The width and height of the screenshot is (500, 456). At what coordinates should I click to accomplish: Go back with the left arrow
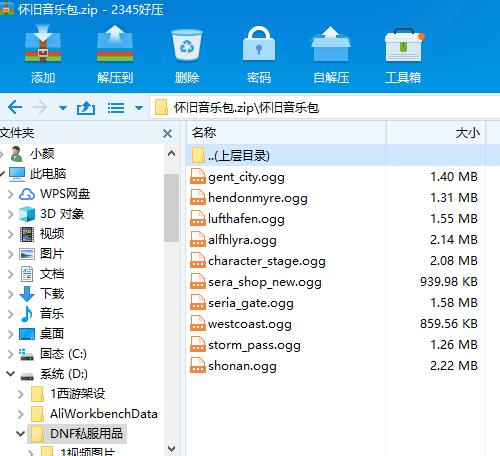pyautogui.click(x=15, y=107)
